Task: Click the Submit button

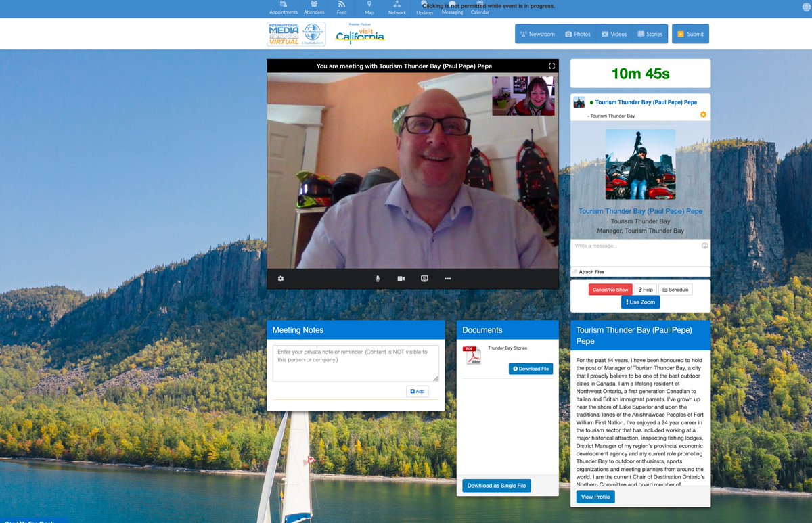Action: pyautogui.click(x=690, y=34)
